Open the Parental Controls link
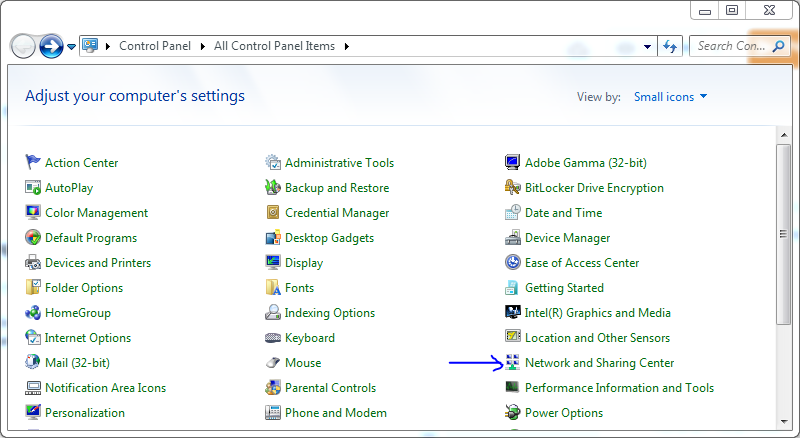 (x=330, y=387)
